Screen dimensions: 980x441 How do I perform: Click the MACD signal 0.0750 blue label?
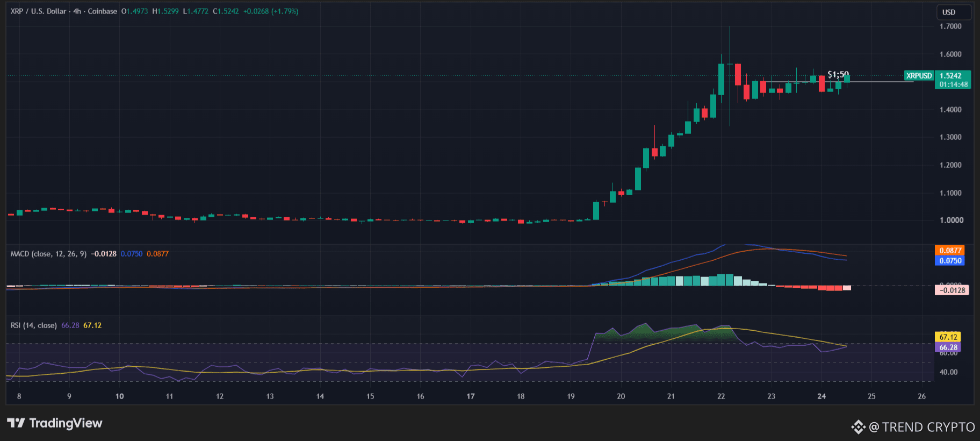pos(950,261)
